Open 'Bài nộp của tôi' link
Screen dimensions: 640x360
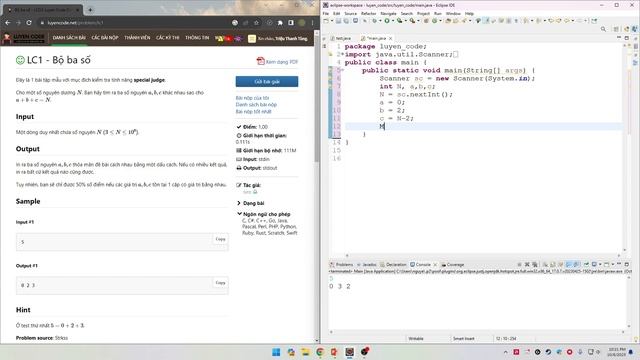(x=252, y=98)
